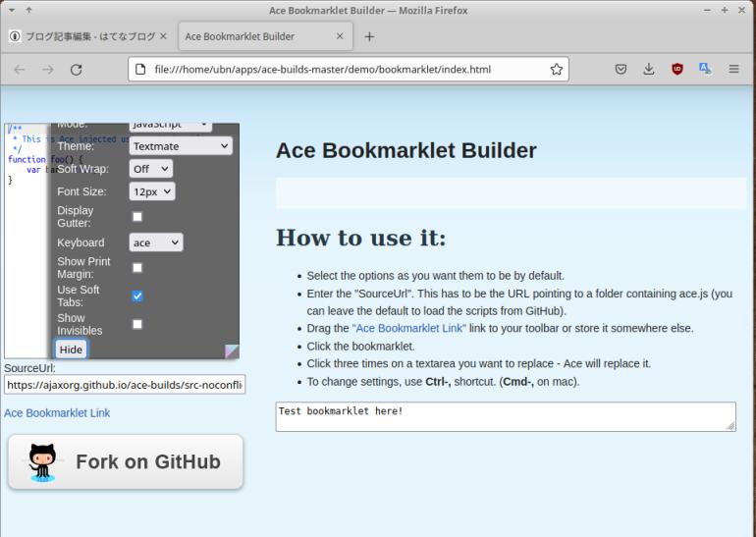Uncheck the Use Soft Tabs checkbox
Image resolution: width=756 pixels, height=537 pixels.
tap(137, 295)
